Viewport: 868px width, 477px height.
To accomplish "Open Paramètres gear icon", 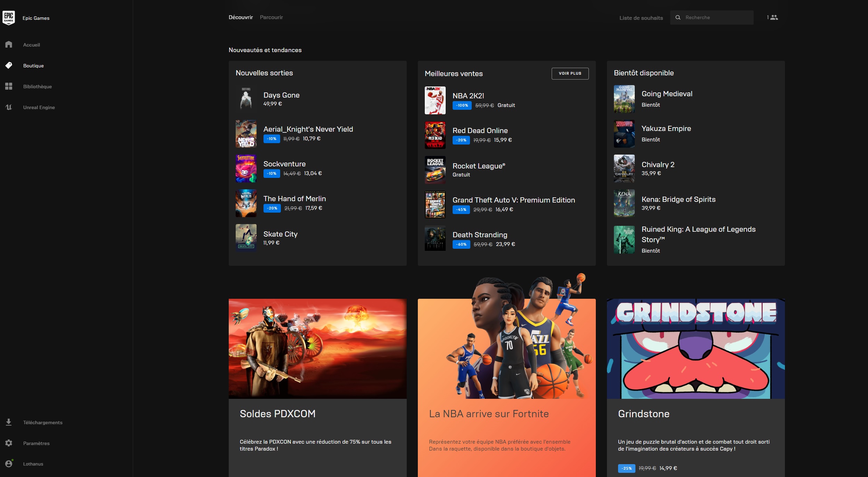I will pos(9,443).
